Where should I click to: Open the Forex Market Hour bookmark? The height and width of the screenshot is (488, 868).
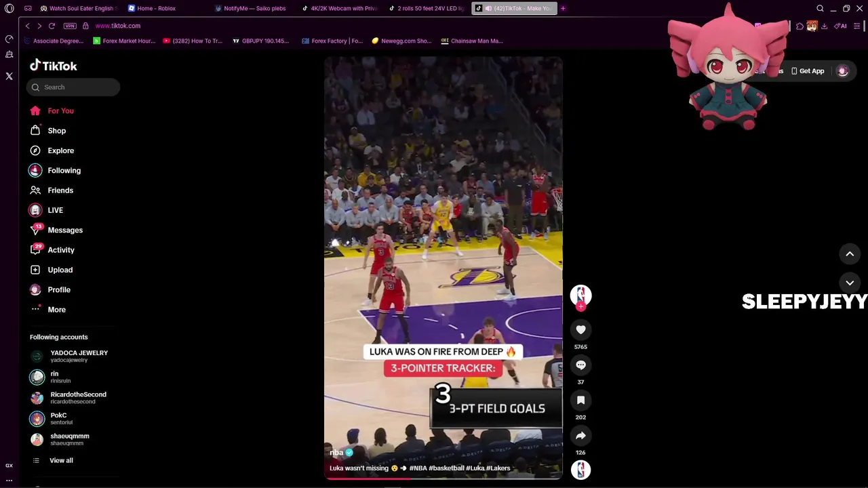pyautogui.click(x=124, y=41)
